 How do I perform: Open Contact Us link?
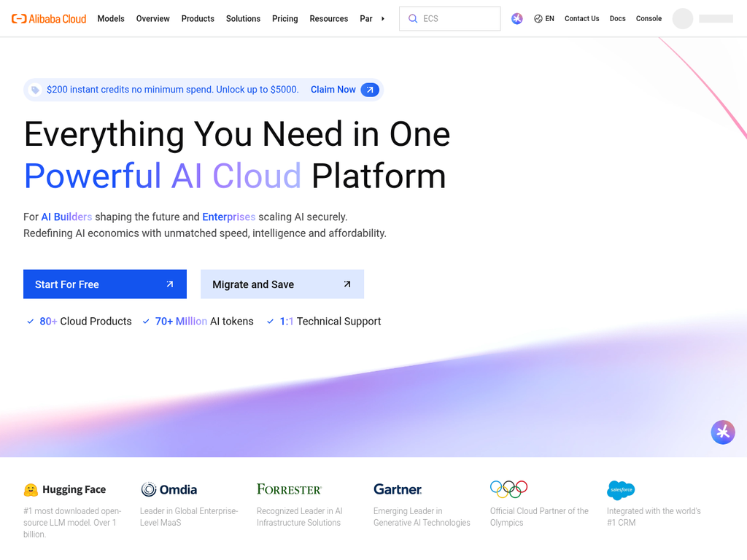pyautogui.click(x=581, y=18)
